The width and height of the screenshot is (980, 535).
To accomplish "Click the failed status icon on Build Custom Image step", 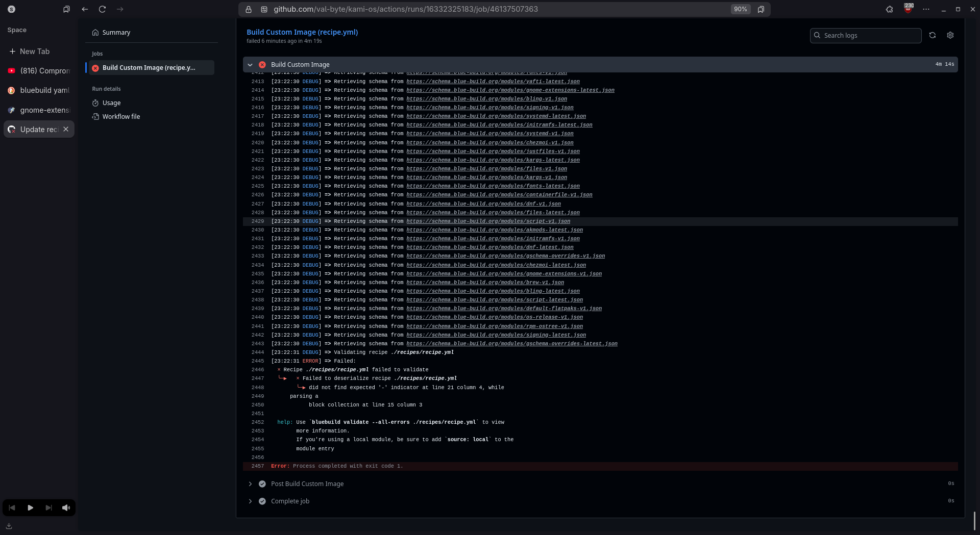I will (x=262, y=65).
